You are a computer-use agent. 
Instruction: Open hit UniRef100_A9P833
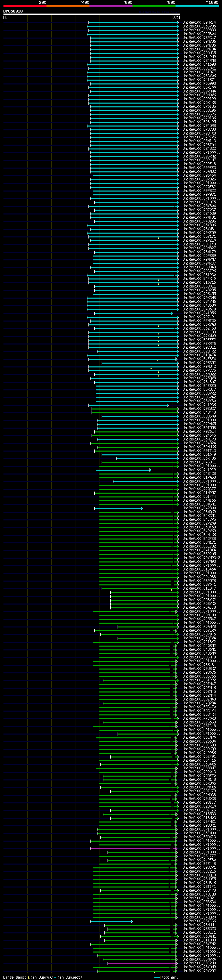pos(199,30)
